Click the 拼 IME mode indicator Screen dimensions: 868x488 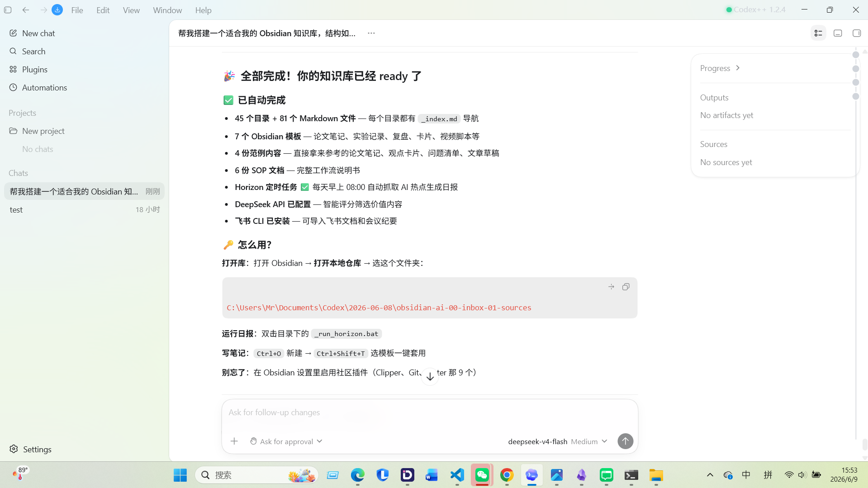[768, 475]
